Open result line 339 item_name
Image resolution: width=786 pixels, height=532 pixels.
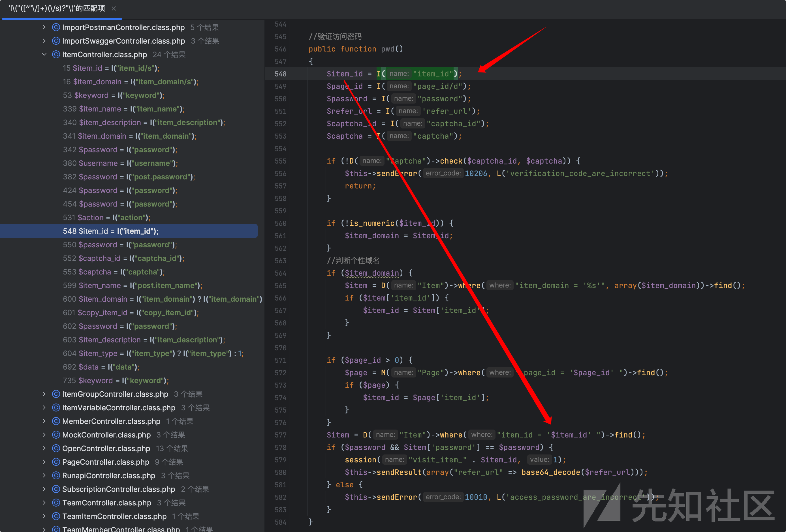click(124, 109)
